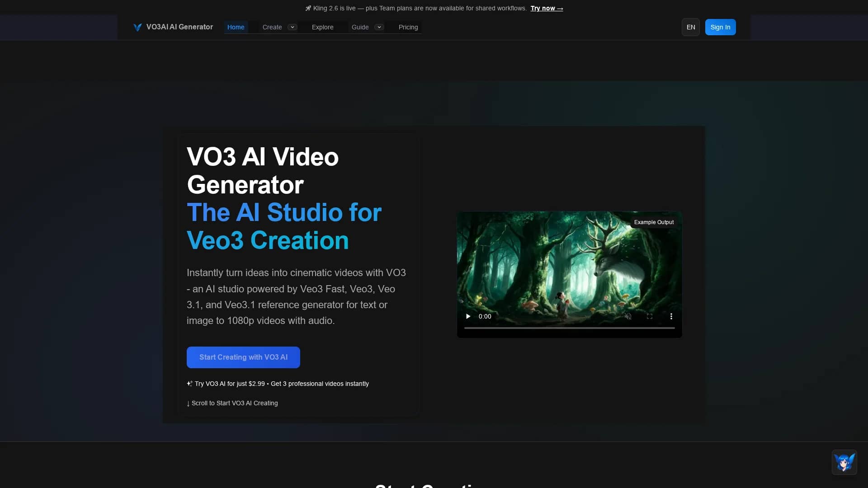
Task: Click the Kling 2.6 is live announcement
Action: pyautogui.click(x=420, y=8)
